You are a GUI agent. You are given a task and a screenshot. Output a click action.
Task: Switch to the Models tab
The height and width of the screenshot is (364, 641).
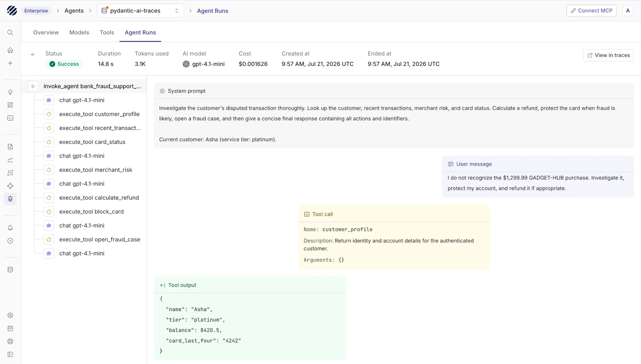[79, 32]
